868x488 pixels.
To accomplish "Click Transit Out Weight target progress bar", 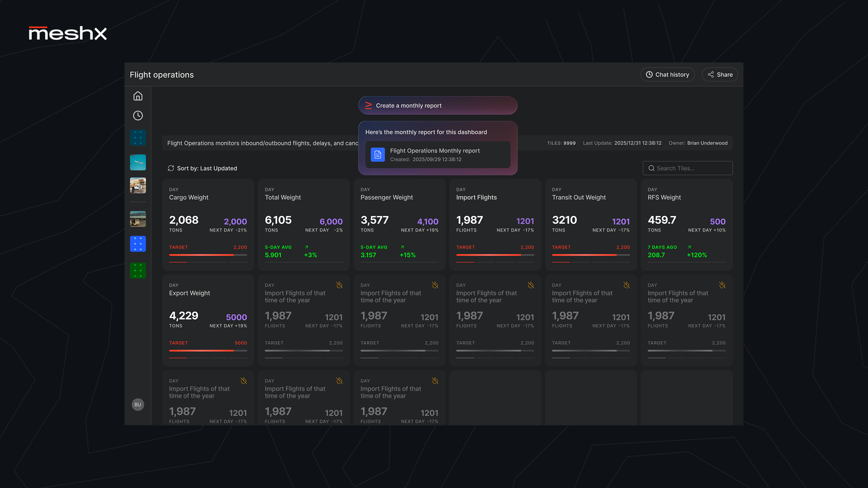I will click(591, 255).
